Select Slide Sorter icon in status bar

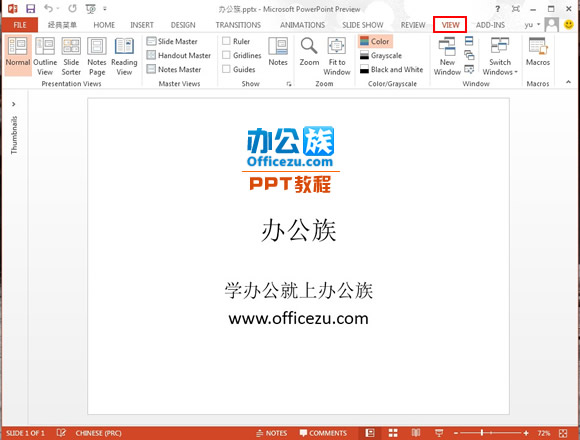[x=393, y=433]
